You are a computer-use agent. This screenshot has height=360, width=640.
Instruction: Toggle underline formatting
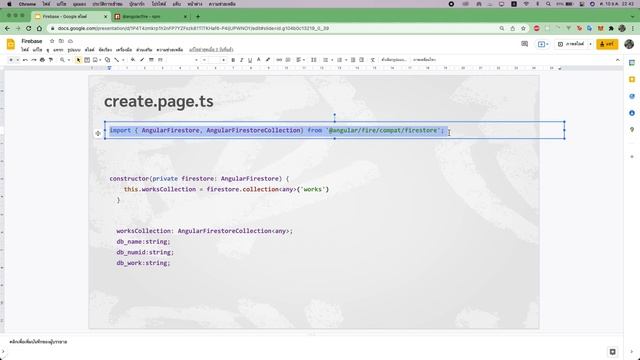(x=250, y=60)
